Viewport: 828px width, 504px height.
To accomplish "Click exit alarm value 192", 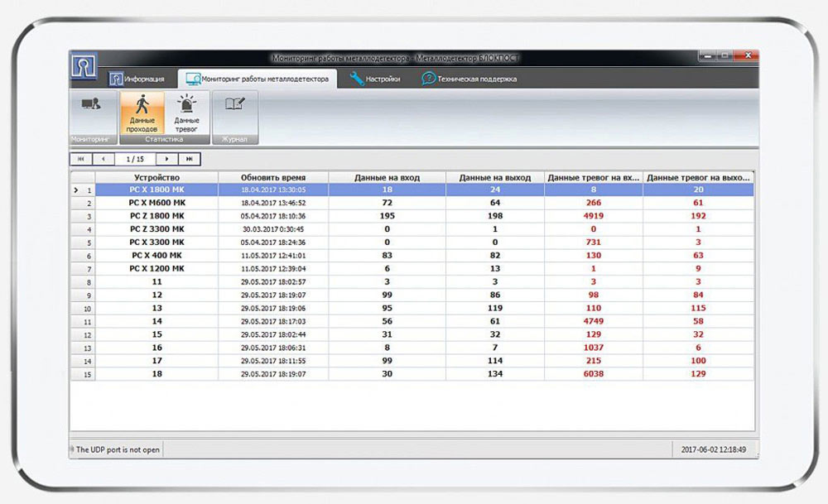I will (698, 216).
